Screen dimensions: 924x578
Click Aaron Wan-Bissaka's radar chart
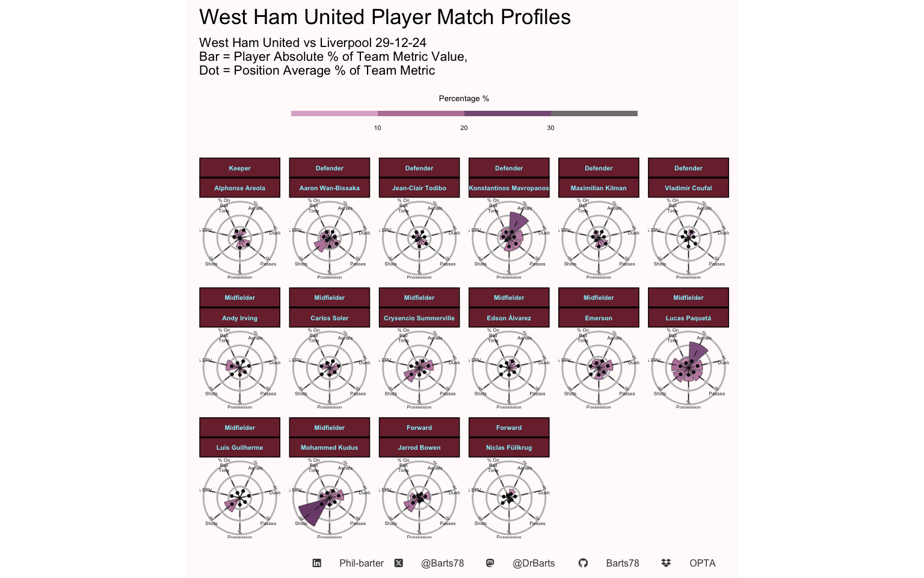[330, 238]
